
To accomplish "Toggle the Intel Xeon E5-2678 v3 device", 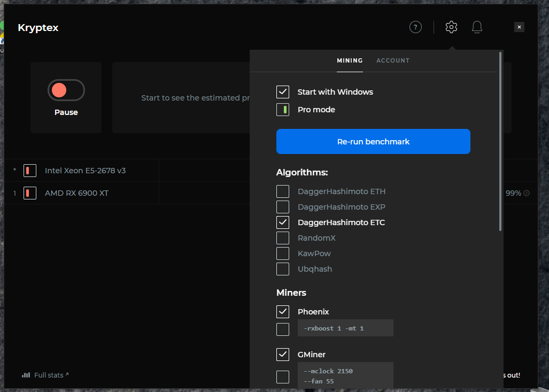I will click(x=30, y=171).
